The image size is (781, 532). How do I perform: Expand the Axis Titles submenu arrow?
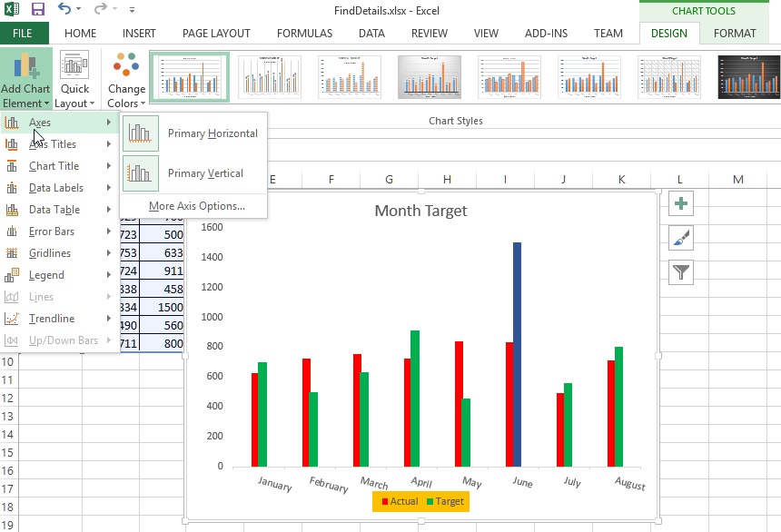109,144
